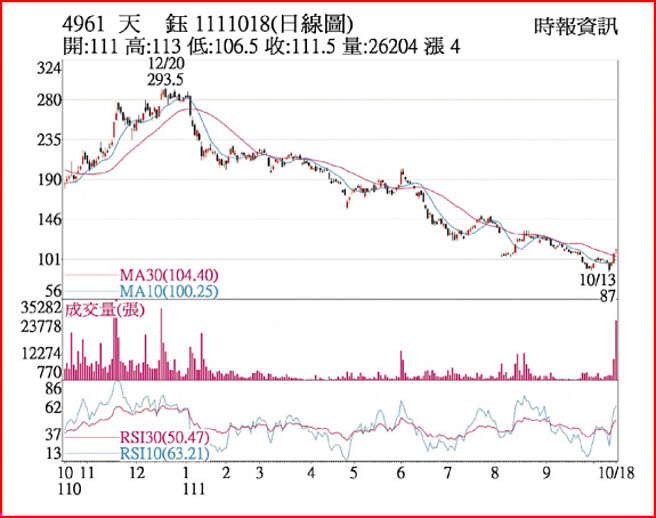Click the 35282 volume axis label
Image resolution: width=656 pixels, height=518 pixels.
pos(41,309)
